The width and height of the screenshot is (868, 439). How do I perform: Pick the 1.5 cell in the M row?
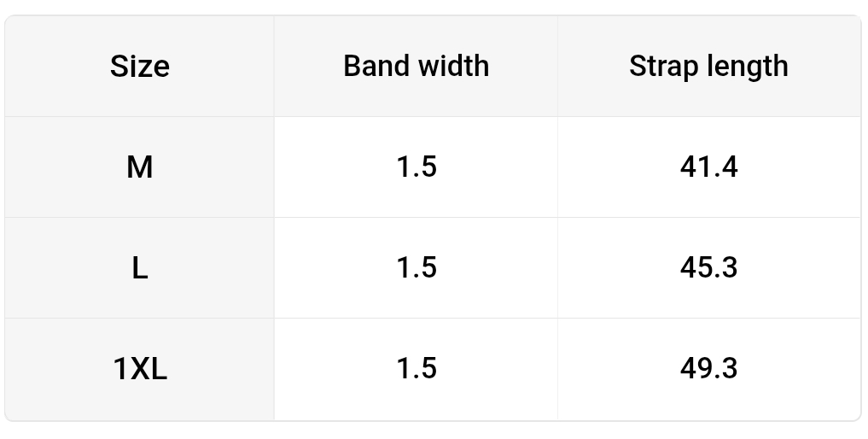coord(417,167)
